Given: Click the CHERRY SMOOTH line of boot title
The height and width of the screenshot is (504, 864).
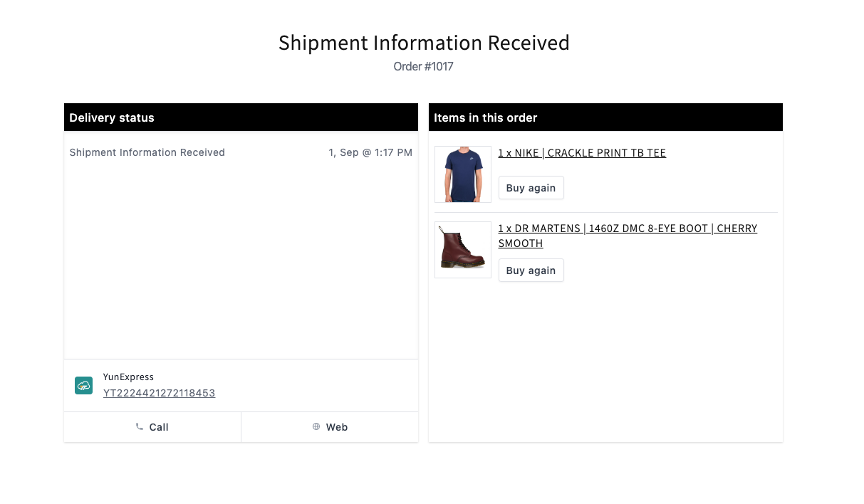Looking at the screenshot, I should pyautogui.click(x=520, y=243).
